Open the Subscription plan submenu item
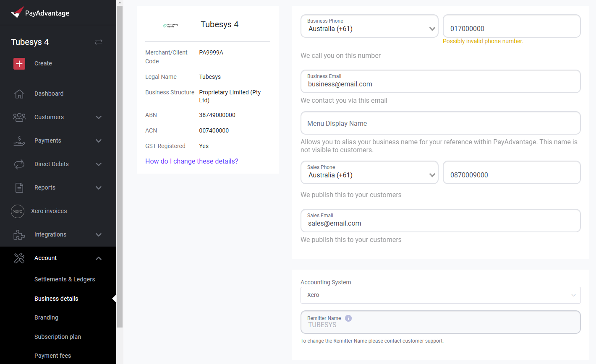 coord(58,337)
